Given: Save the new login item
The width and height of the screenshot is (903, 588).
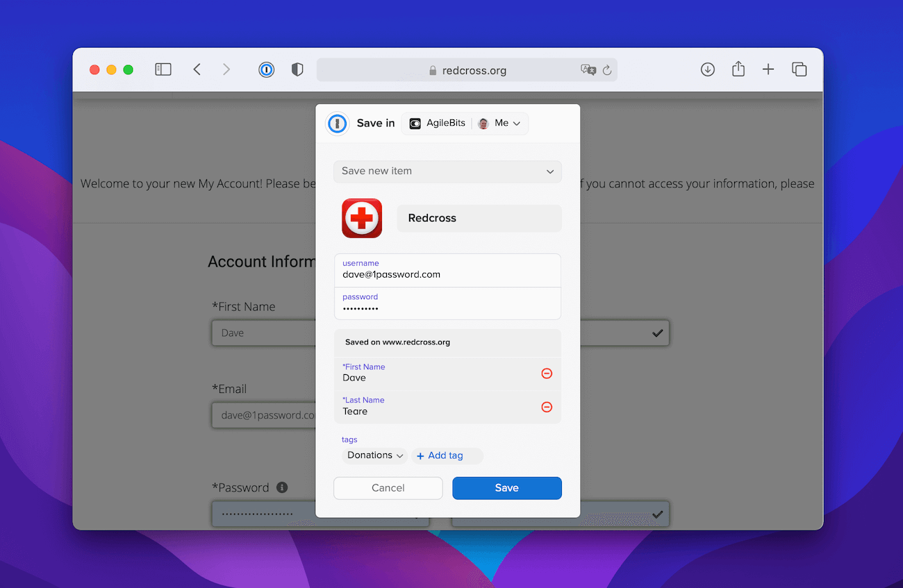Looking at the screenshot, I should coord(506,488).
